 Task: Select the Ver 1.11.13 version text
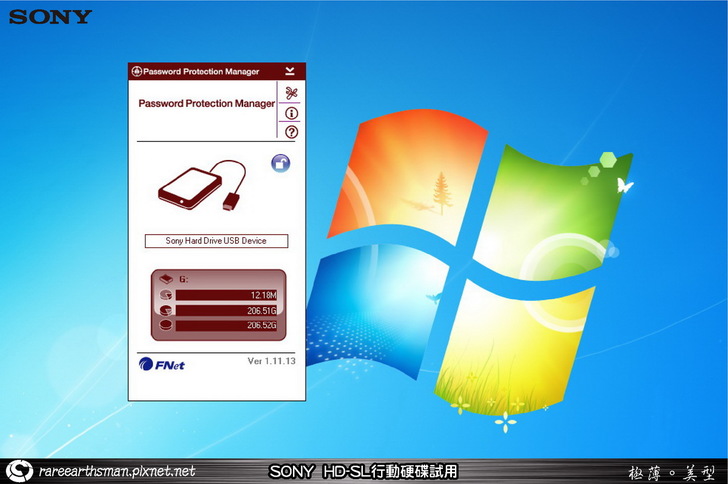point(271,361)
